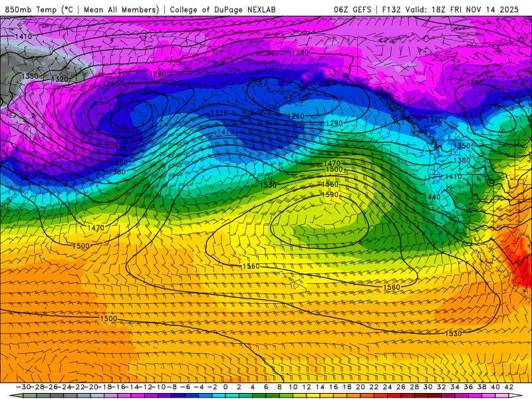Click the "Mean All Members)" header text
Screen dimensions: 532x399
pyautogui.click(x=122, y=9)
